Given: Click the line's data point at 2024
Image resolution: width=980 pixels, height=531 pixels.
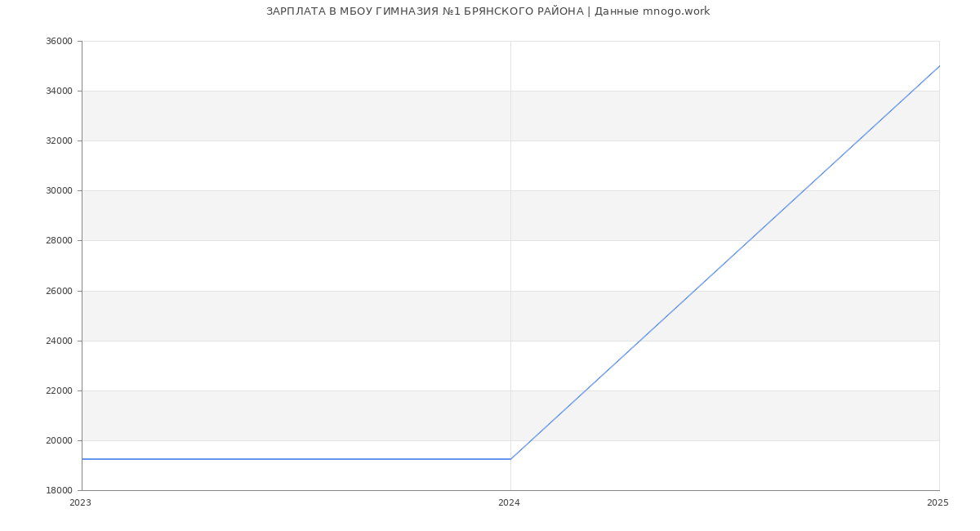Looking at the screenshot, I should 510,459.
